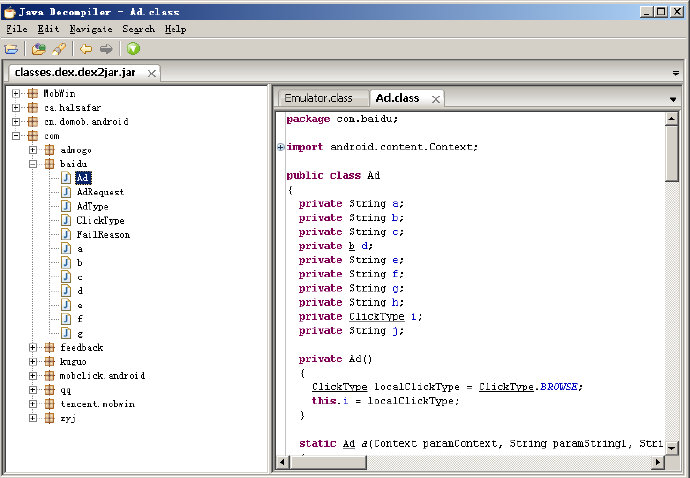This screenshot has width=690, height=478.
Task: Click the ca.halsafar package icon
Action: 33,107
